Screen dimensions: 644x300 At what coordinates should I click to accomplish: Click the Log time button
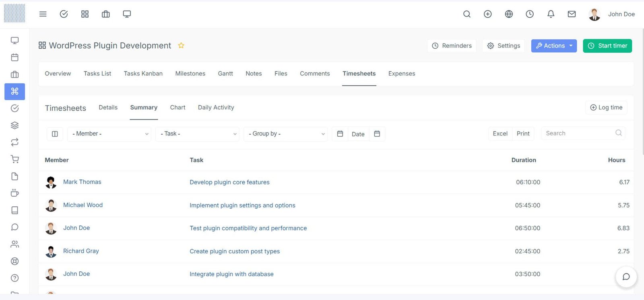click(x=606, y=107)
